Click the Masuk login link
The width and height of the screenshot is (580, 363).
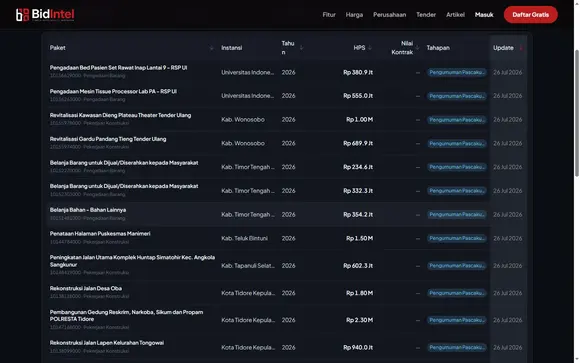(x=484, y=15)
